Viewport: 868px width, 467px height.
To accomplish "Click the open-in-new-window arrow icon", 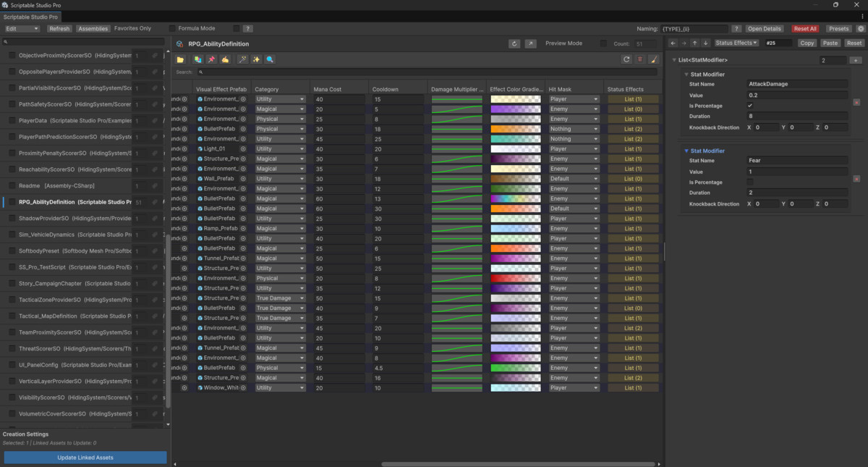I will (x=529, y=43).
